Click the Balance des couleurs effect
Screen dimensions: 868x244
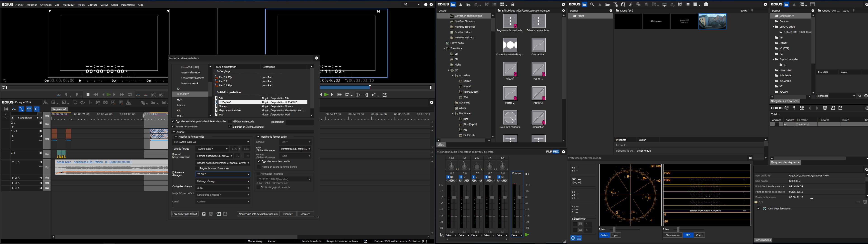538,21
